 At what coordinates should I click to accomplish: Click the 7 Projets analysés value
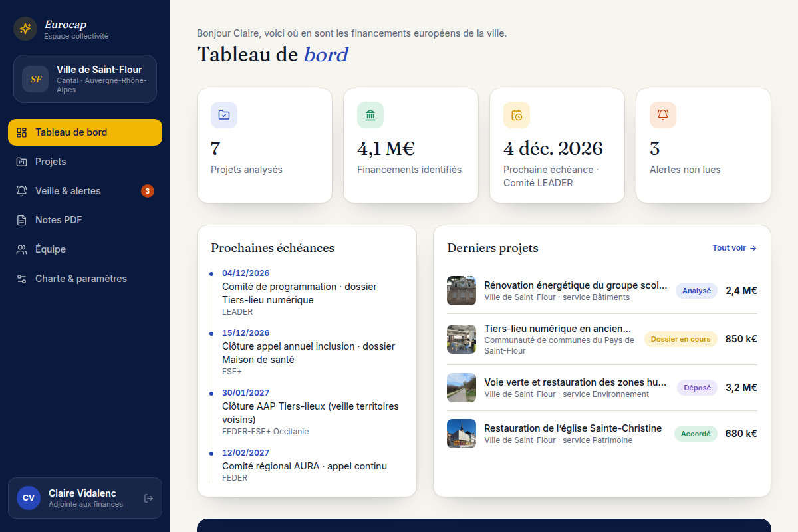tap(215, 148)
